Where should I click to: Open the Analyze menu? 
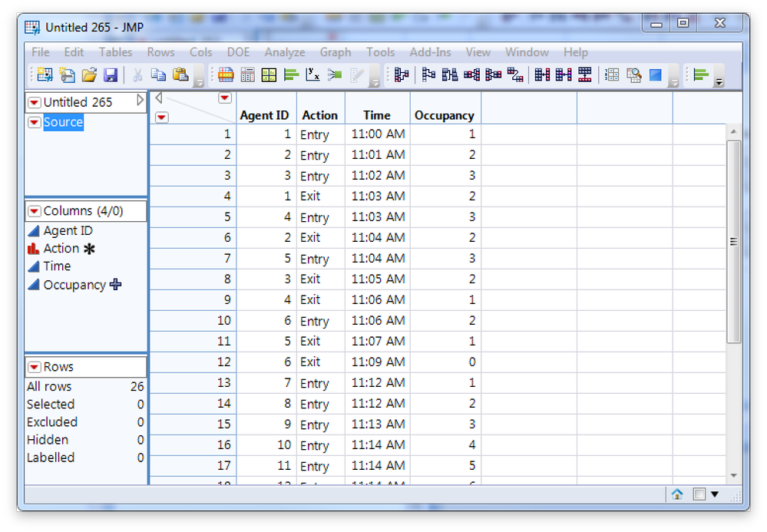[285, 52]
